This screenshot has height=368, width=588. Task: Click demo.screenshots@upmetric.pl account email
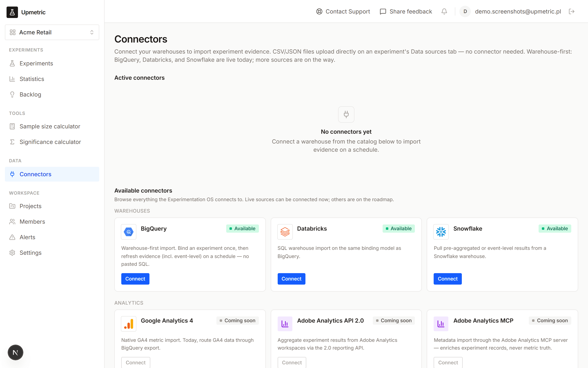[x=518, y=11]
